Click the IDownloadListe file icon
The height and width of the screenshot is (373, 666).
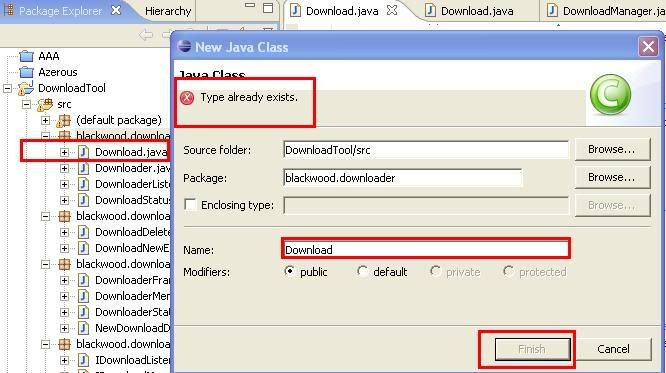84,360
